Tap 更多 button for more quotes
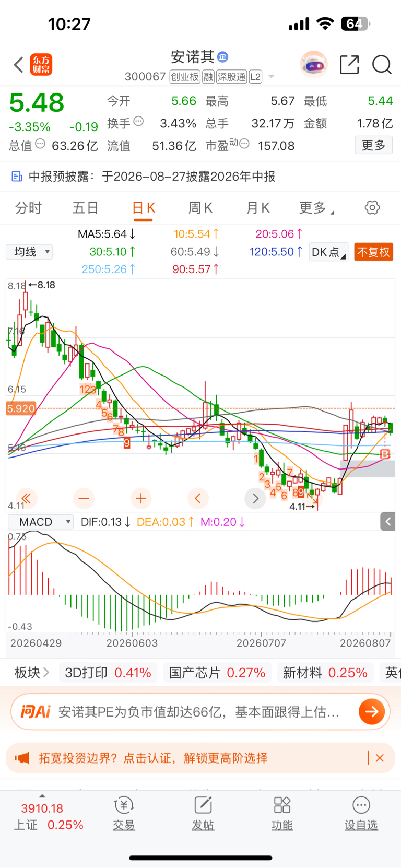Screen dimensions: 401x868 click(373, 145)
